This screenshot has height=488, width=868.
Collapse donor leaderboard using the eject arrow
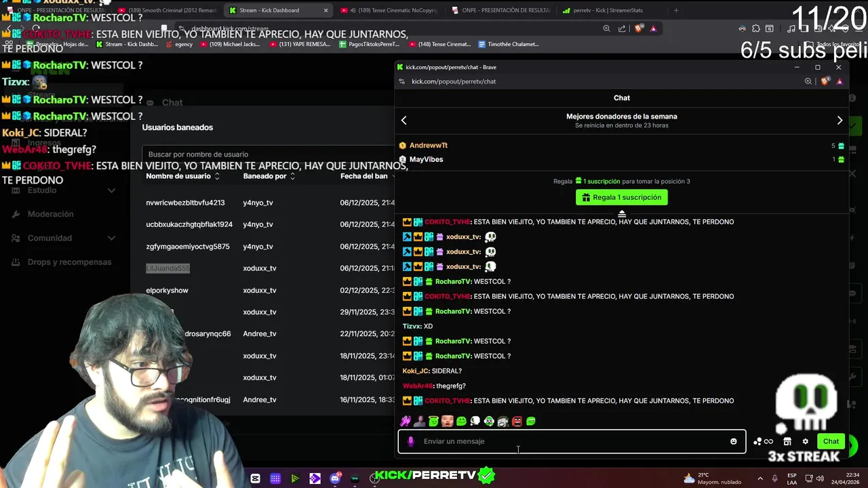tap(622, 214)
